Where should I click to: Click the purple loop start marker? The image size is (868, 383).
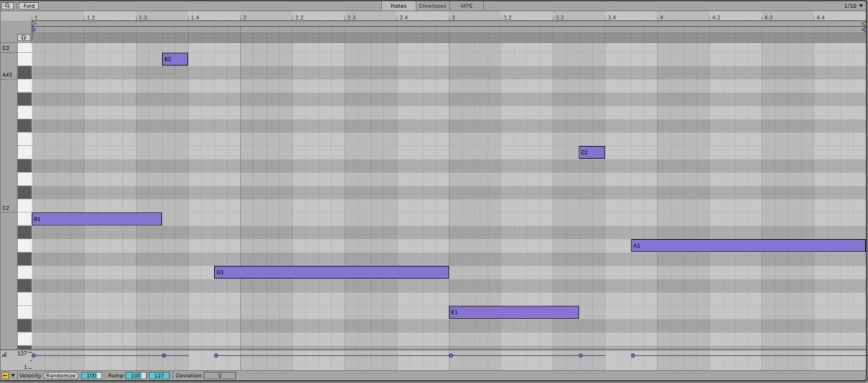point(34,30)
